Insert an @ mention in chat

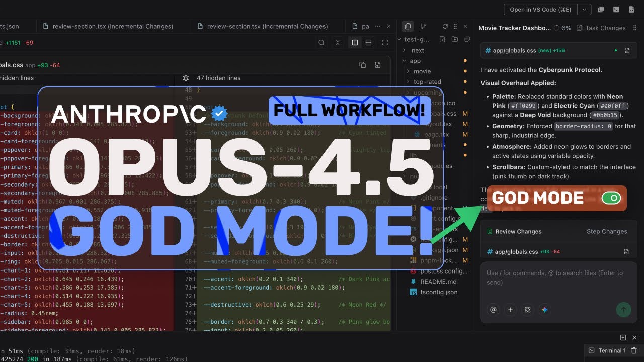pyautogui.click(x=493, y=310)
